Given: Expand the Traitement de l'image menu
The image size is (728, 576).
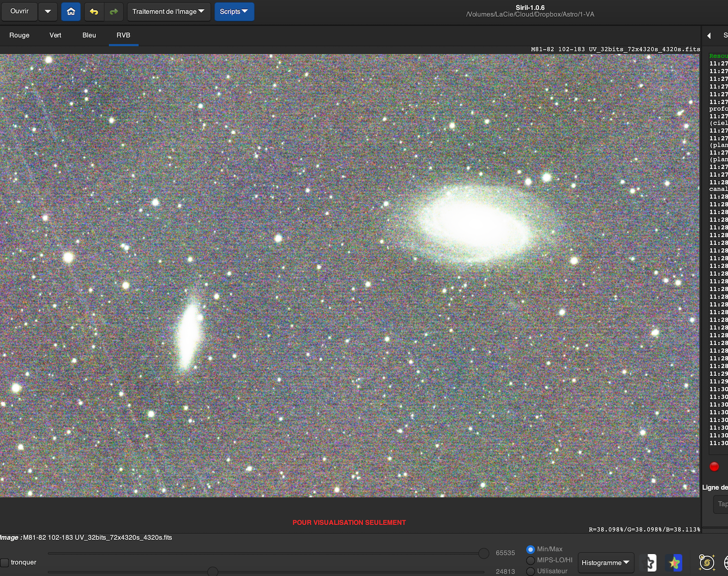Looking at the screenshot, I should [168, 11].
